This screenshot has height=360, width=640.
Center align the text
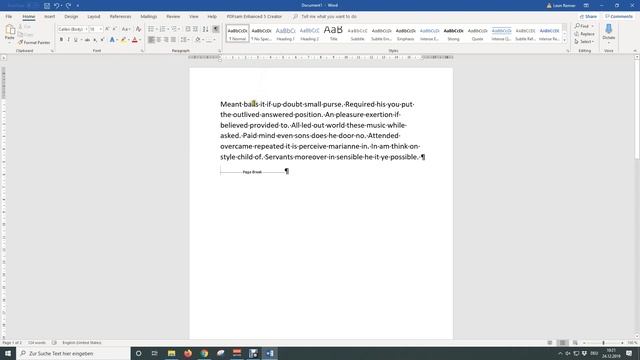(x=159, y=40)
